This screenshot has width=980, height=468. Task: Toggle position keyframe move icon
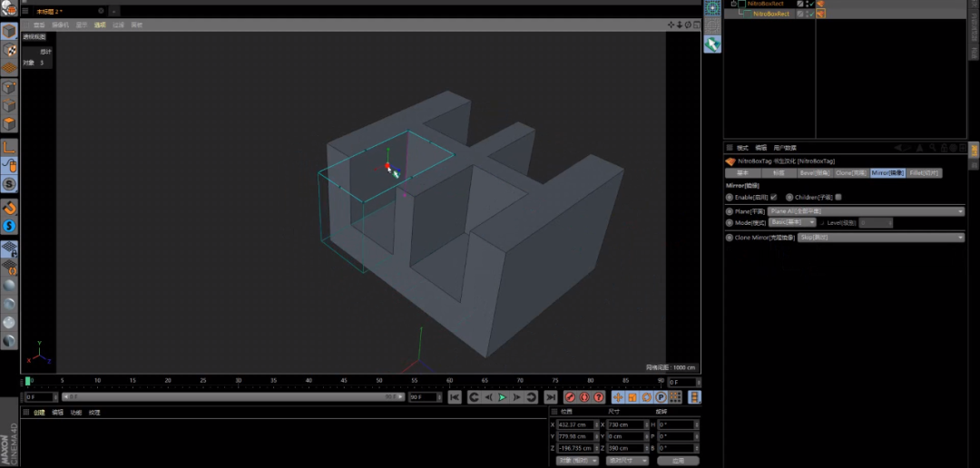[x=618, y=397]
